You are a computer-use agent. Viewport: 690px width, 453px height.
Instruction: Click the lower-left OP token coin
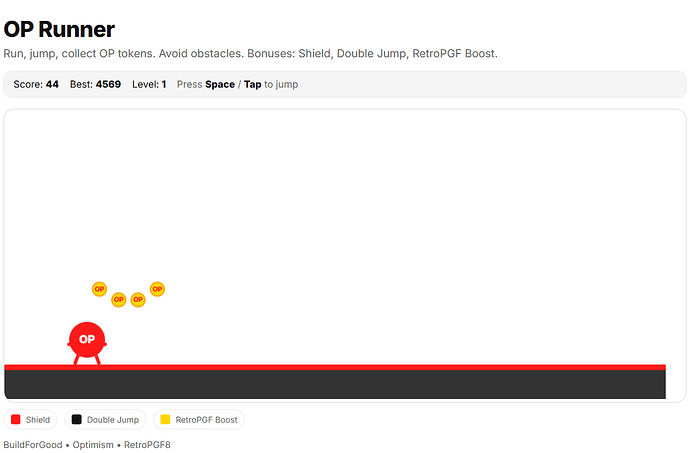point(119,299)
